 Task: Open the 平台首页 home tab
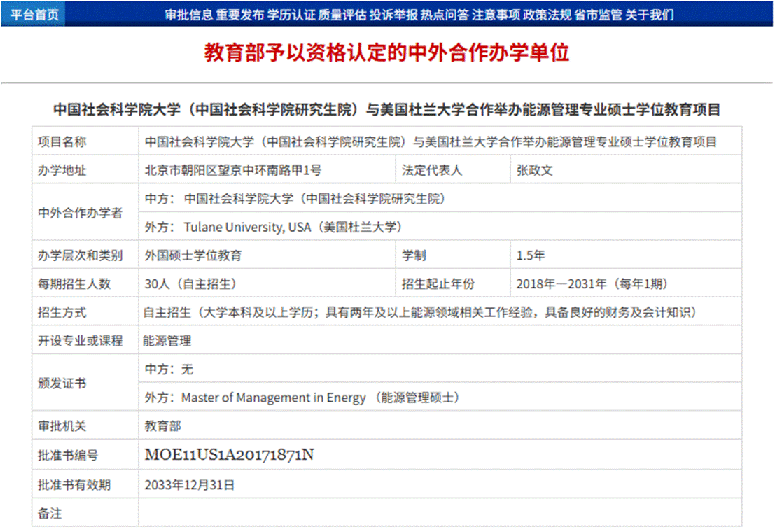(x=34, y=14)
